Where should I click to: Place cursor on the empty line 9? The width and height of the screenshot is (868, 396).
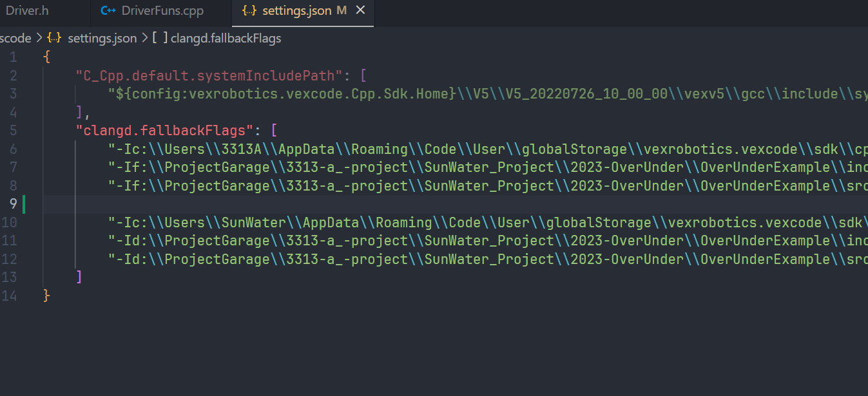(451, 204)
